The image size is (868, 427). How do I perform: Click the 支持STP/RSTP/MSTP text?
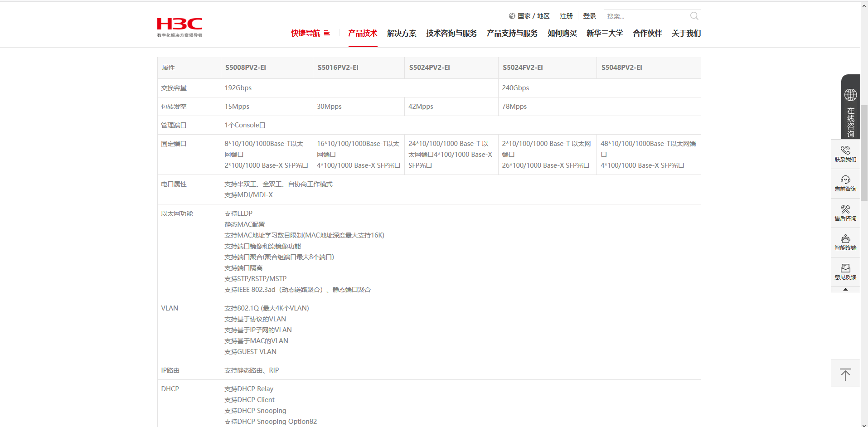(x=256, y=279)
